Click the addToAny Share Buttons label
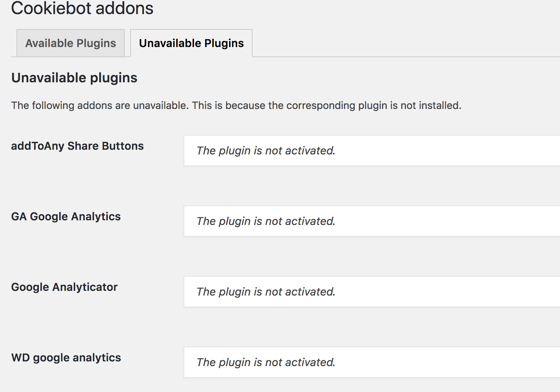Screen dimensions: 560x392 [x=77, y=146]
